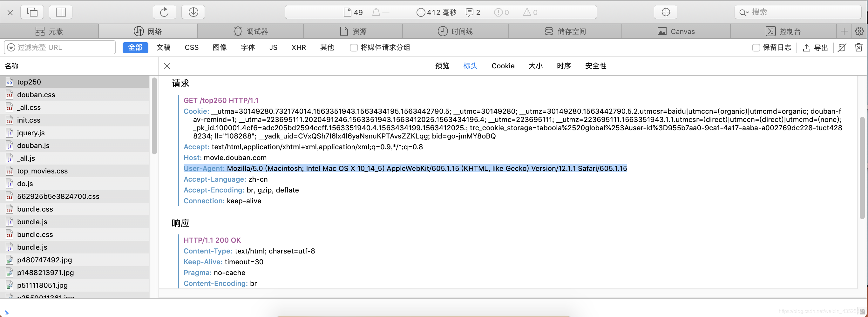Detach inspector into separate window
The width and height of the screenshot is (868, 317).
pos(32,12)
